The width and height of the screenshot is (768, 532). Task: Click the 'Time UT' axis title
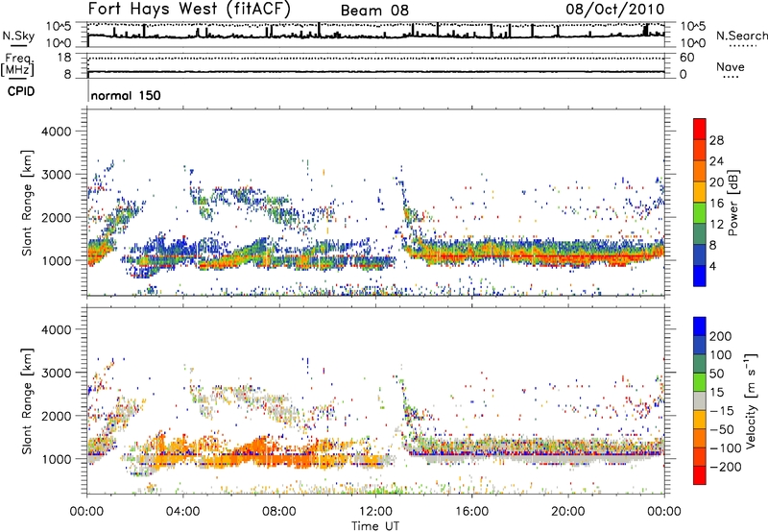point(375,526)
